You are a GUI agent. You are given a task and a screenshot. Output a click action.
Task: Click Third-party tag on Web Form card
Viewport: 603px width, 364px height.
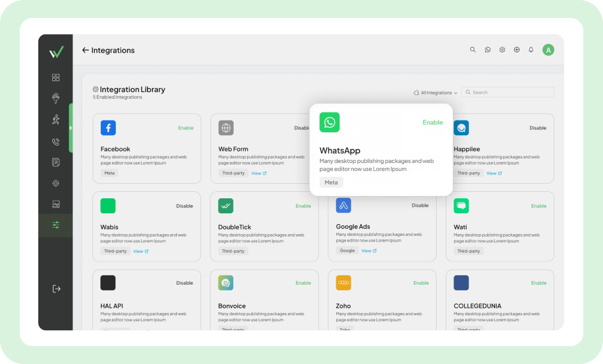click(234, 173)
